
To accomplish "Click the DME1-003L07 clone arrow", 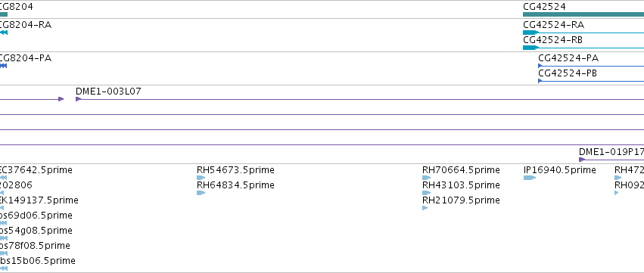I will [359, 99].
